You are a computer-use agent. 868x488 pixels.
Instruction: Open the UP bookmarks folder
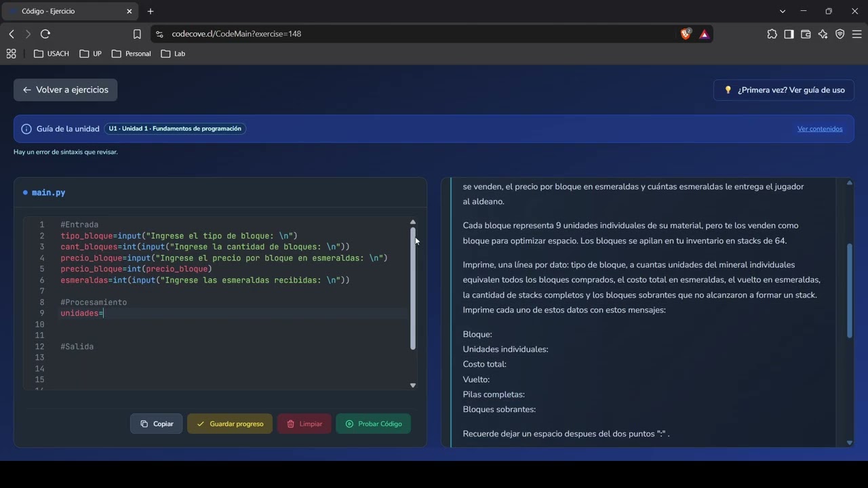[x=90, y=54]
